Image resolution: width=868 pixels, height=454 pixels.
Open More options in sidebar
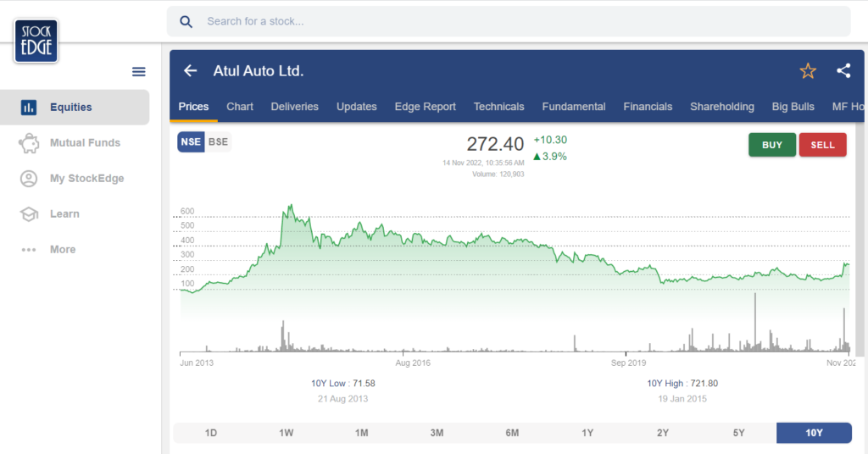point(75,249)
